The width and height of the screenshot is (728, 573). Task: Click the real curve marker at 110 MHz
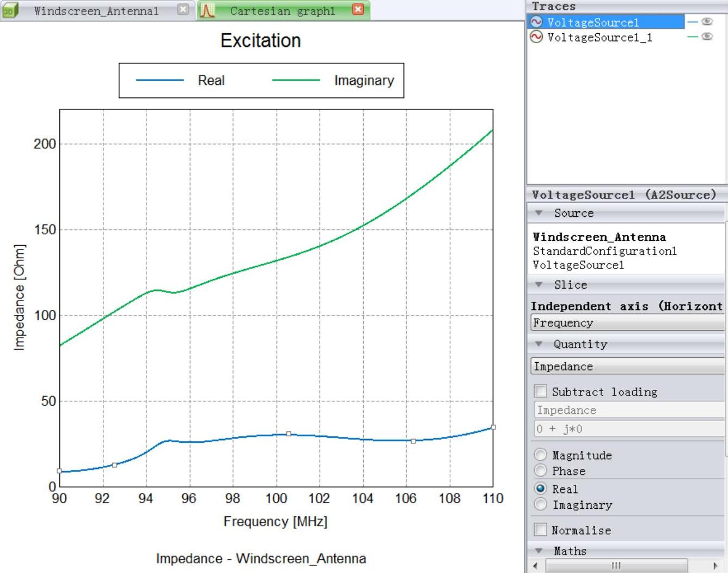click(x=493, y=428)
